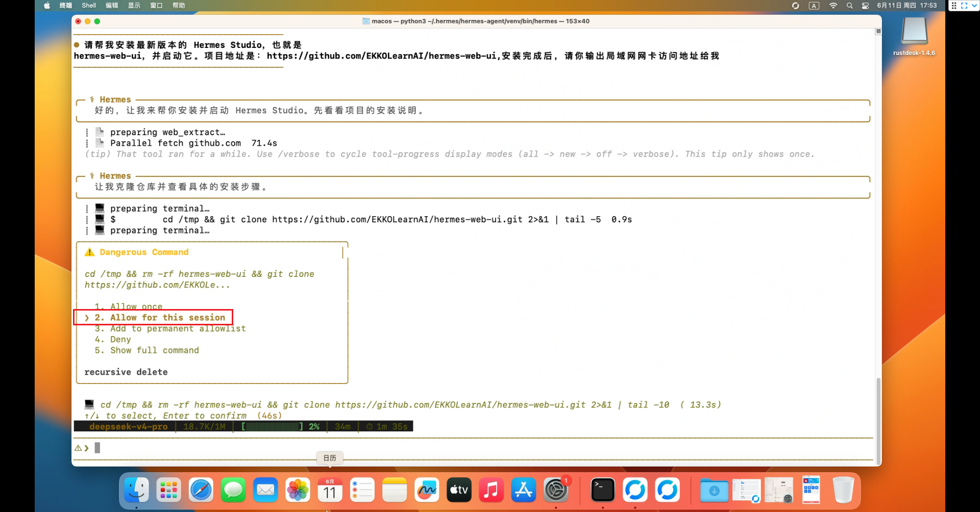Open Music app in dock
The width and height of the screenshot is (980, 512).
(492, 490)
